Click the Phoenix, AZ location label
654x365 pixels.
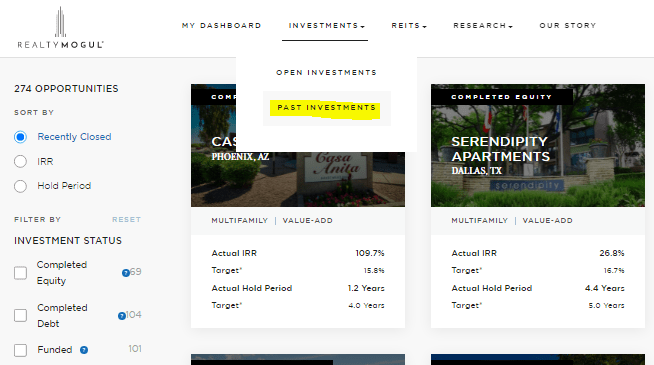[x=240, y=157]
